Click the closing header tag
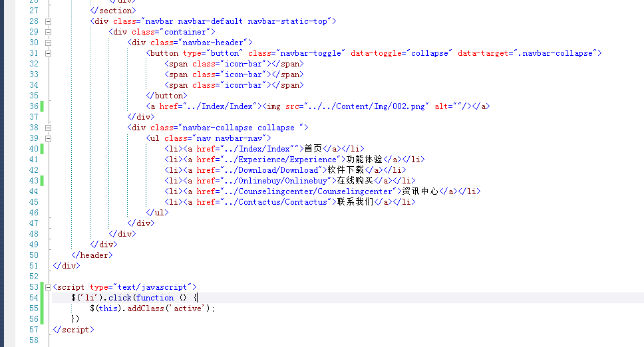 tap(92, 255)
